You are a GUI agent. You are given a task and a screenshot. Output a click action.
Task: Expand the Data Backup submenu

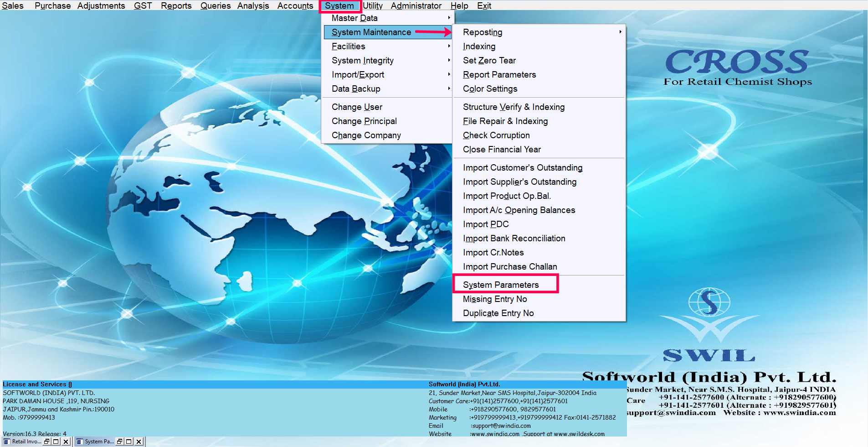pos(387,88)
